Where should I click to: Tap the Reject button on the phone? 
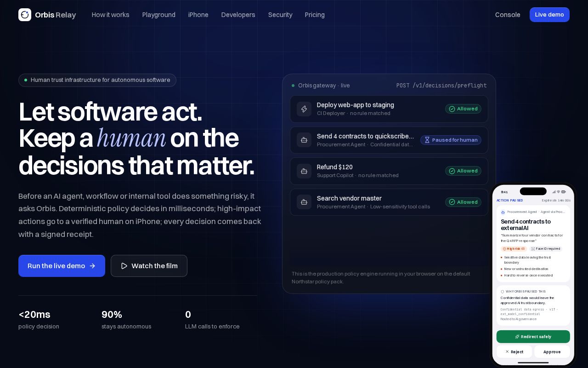click(x=514, y=351)
